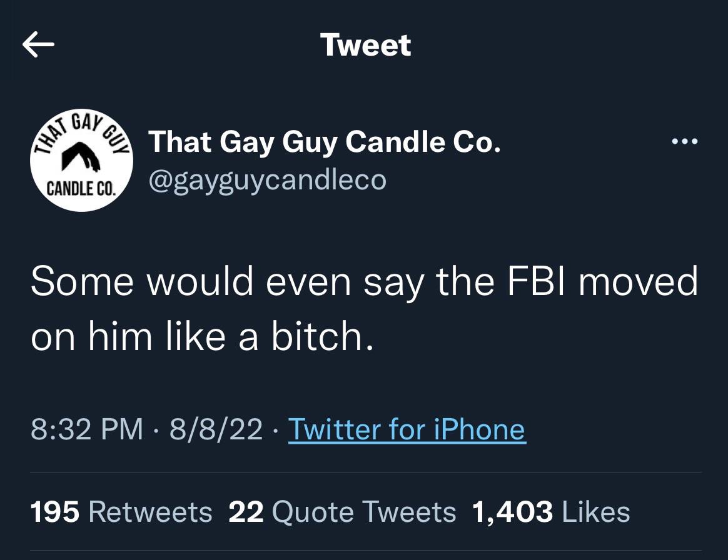Tap the '1,403' like count number
The height and width of the screenshot is (560, 728).
point(512,512)
